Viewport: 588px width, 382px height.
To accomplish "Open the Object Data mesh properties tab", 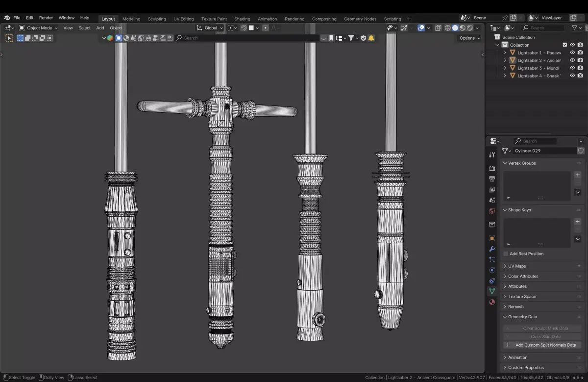I will (x=492, y=291).
